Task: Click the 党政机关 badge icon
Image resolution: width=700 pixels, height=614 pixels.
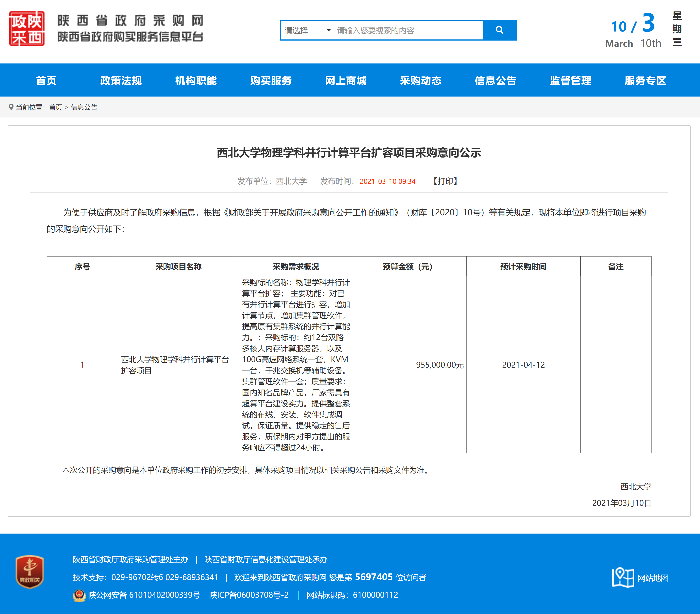Action: (x=30, y=571)
